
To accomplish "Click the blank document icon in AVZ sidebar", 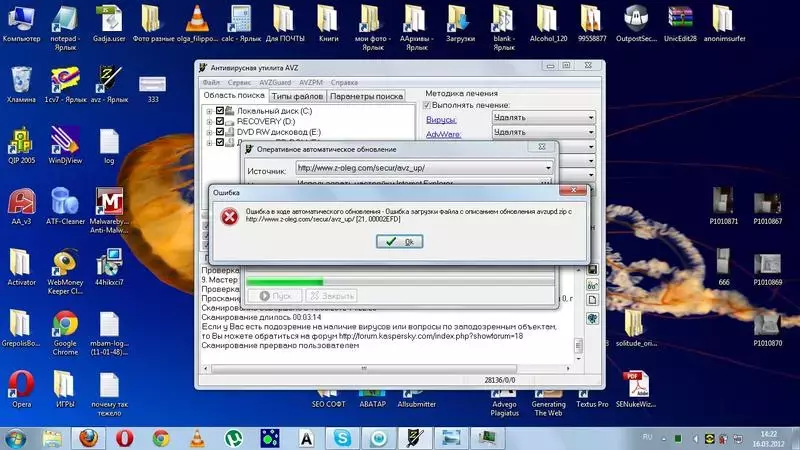I will coord(592,300).
